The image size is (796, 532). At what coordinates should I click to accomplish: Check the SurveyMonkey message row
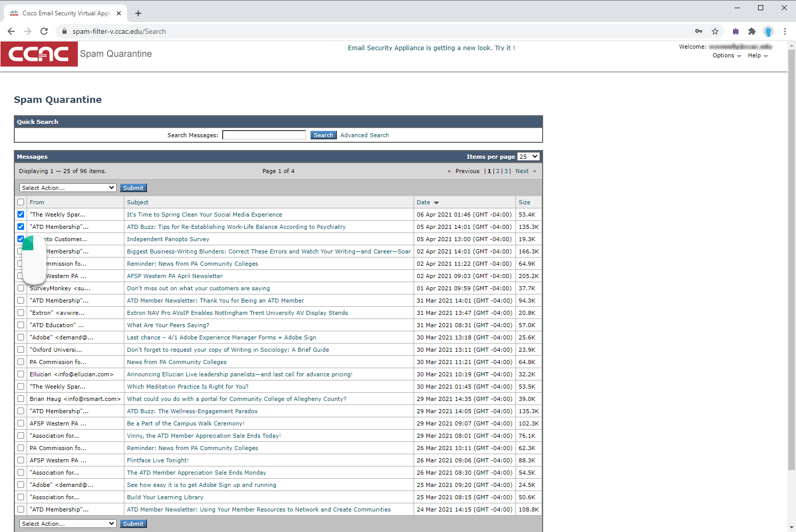click(20, 288)
